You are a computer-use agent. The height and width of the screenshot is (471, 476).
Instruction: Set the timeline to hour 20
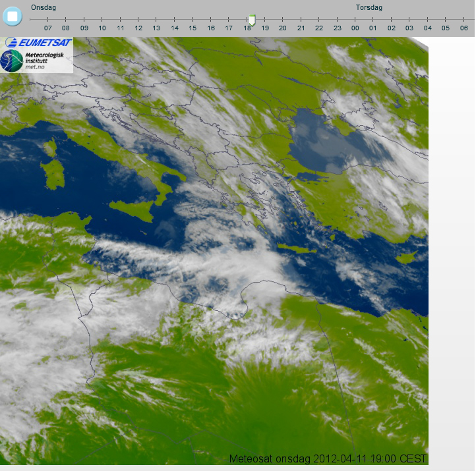coord(283,28)
